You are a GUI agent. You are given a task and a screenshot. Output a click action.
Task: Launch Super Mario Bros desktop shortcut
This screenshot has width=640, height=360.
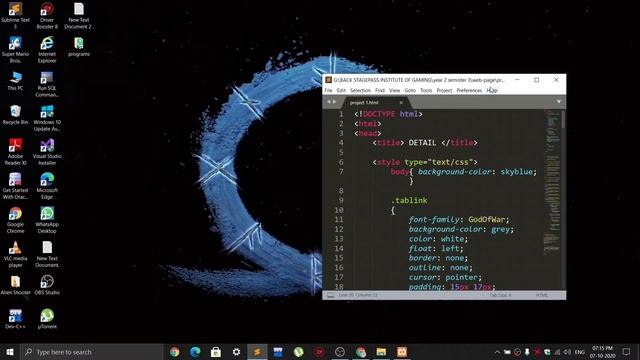[x=16, y=49]
